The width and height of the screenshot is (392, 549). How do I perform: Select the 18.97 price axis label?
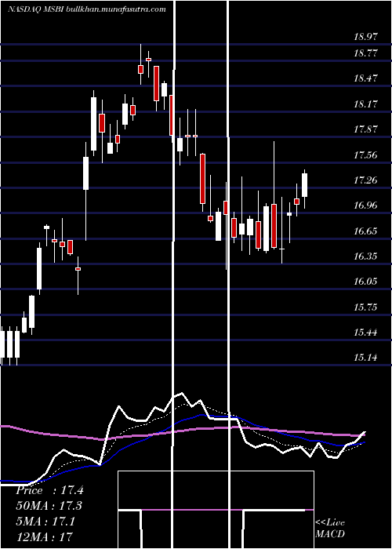[x=366, y=36]
